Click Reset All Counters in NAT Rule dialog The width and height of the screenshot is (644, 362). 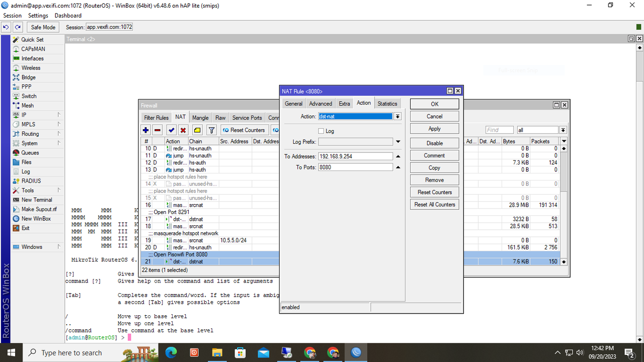(435, 205)
